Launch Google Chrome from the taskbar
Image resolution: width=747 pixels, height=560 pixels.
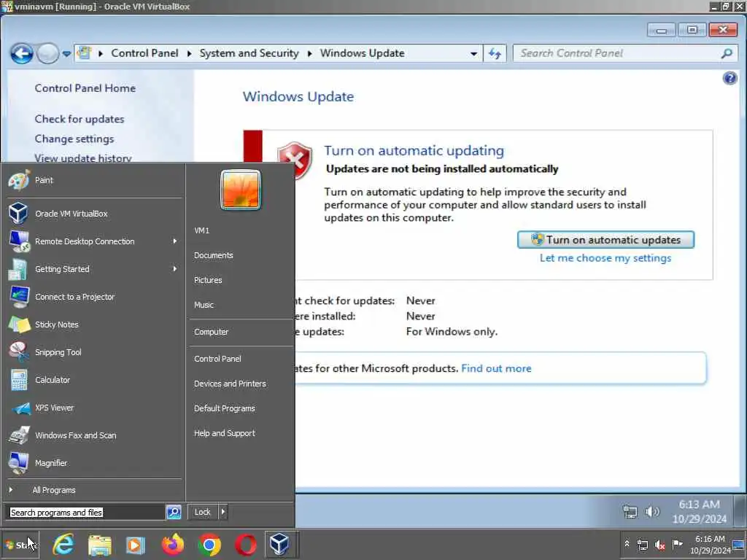click(209, 545)
